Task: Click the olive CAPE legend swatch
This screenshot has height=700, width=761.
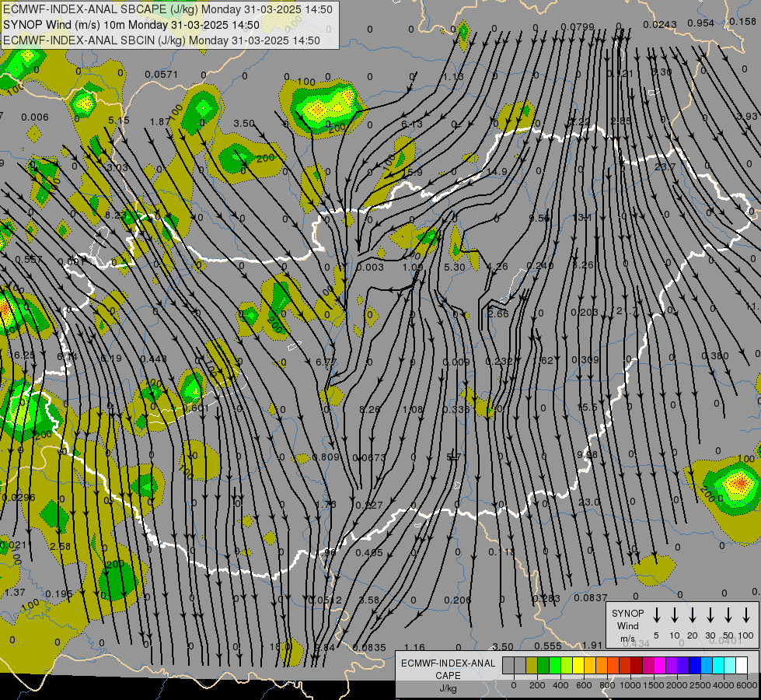Action: pyautogui.click(x=532, y=666)
